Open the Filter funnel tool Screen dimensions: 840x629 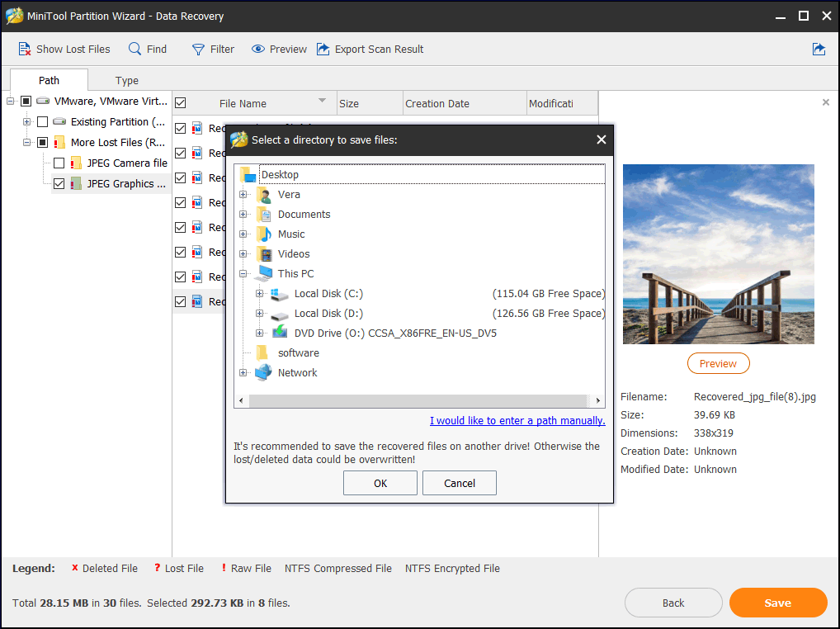[x=198, y=50]
